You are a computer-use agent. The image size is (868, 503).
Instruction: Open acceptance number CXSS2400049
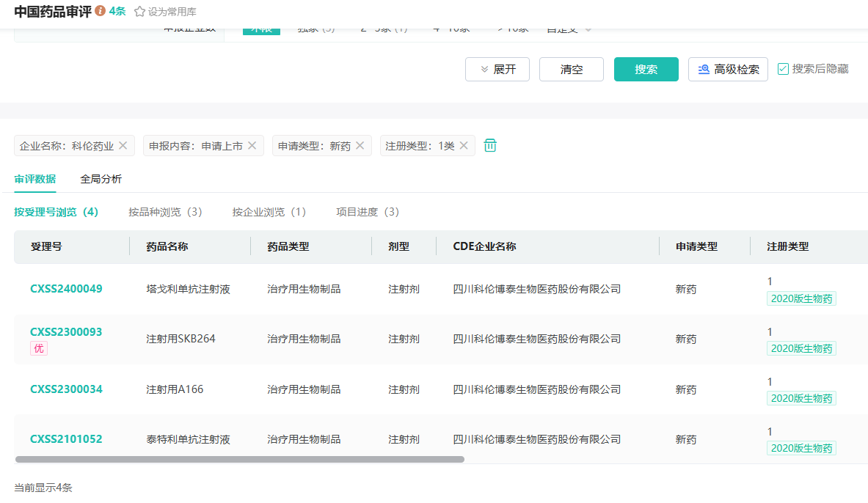66,289
